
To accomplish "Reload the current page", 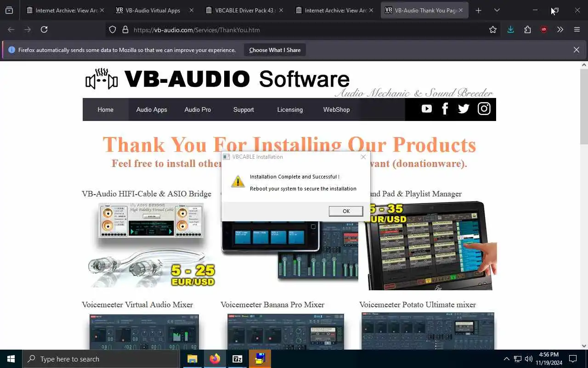I will (44, 29).
